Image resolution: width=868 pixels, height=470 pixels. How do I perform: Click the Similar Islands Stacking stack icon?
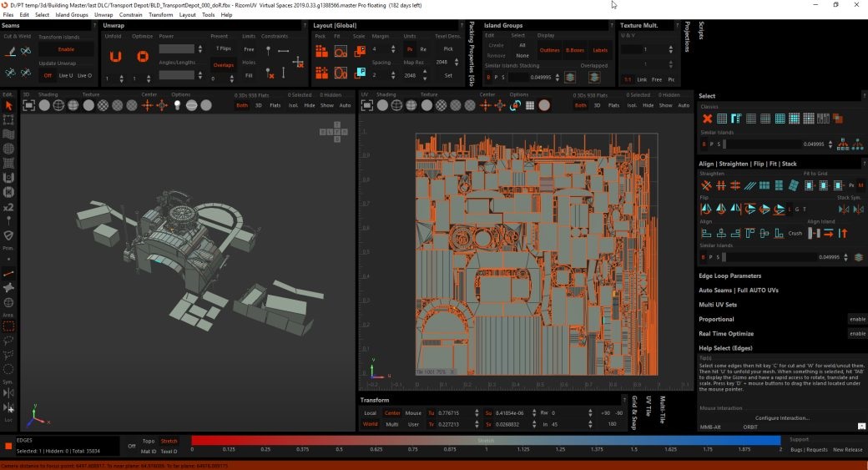pos(569,78)
